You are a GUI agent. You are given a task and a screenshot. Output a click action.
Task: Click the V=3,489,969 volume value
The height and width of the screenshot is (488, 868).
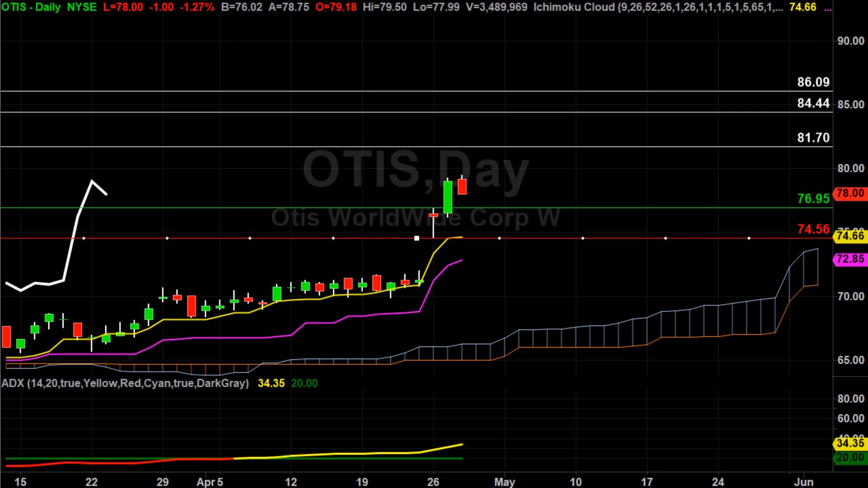tap(496, 7)
